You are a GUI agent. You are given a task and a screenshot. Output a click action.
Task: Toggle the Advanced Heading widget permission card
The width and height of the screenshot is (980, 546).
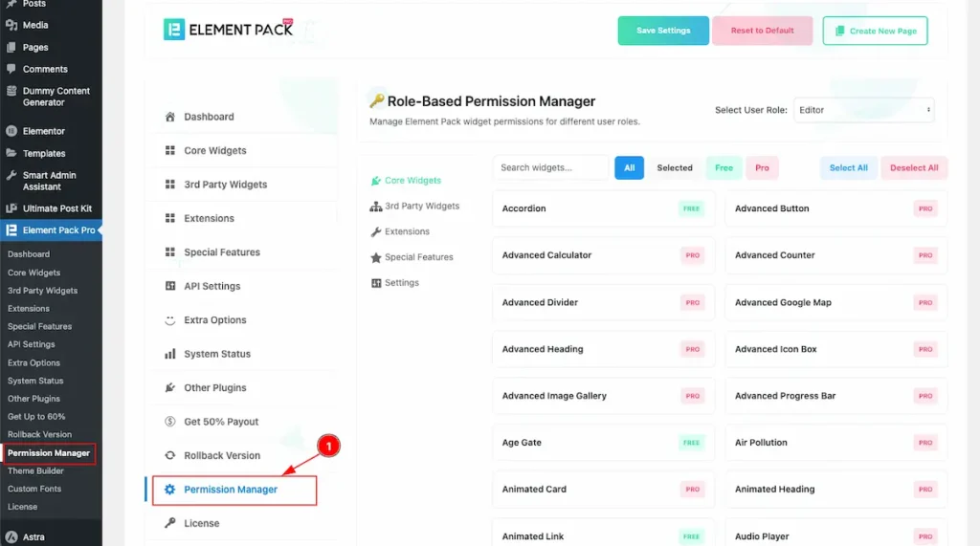tap(603, 349)
